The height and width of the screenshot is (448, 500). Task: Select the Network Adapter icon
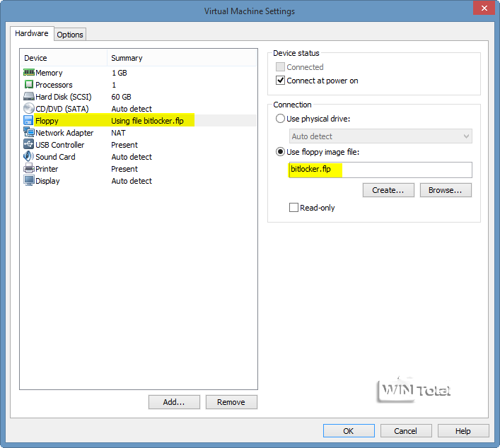click(29, 132)
